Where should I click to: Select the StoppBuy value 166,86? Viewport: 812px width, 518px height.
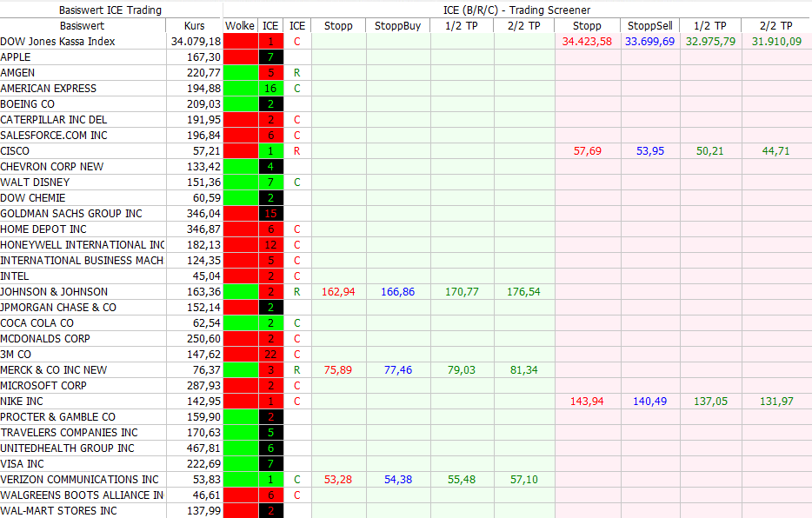pyautogui.click(x=397, y=292)
